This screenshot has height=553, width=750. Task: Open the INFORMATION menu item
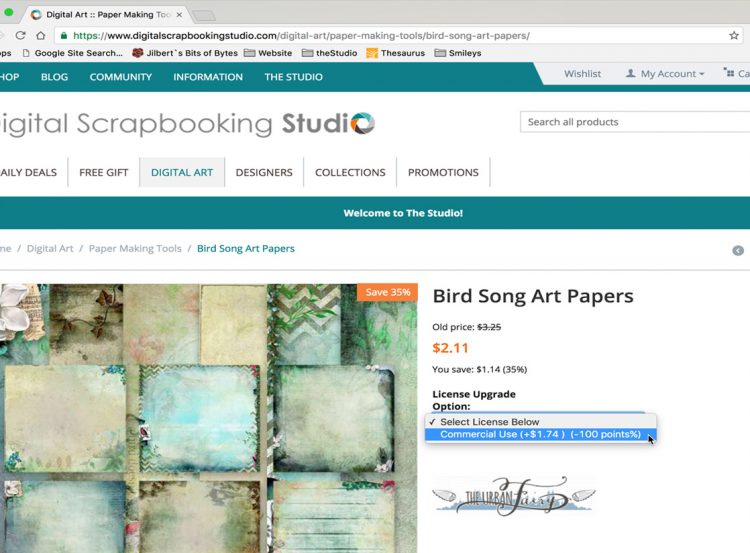[x=208, y=77]
